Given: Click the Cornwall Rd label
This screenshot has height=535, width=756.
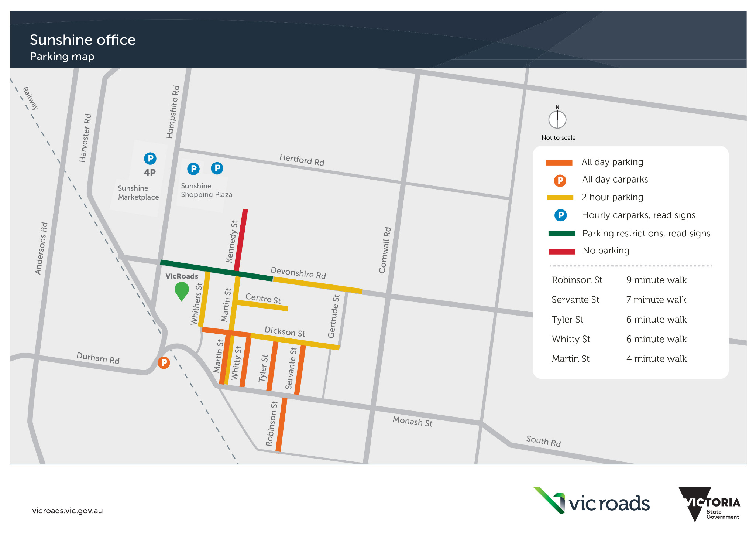Looking at the screenshot, I should pyautogui.click(x=385, y=250).
